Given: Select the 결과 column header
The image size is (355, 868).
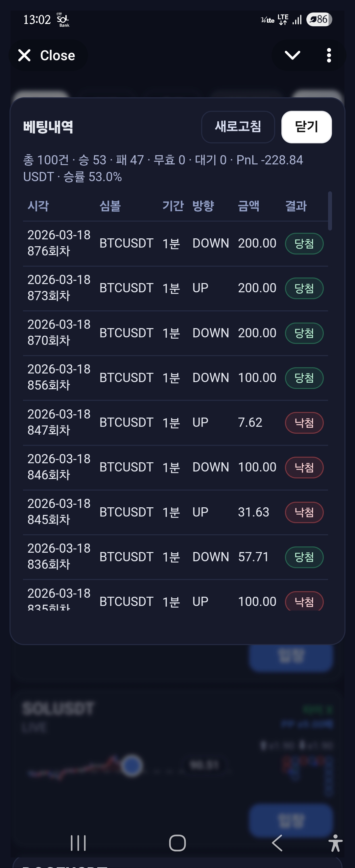Looking at the screenshot, I should pyautogui.click(x=296, y=205).
